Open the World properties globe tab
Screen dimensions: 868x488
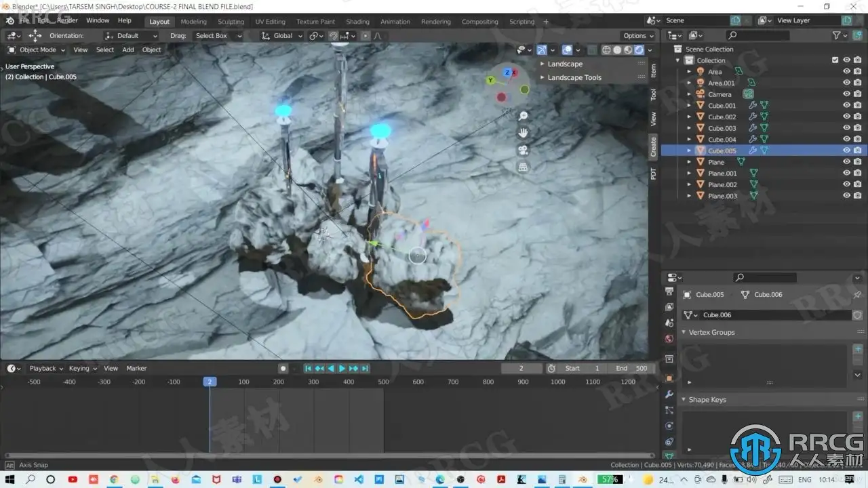(x=669, y=339)
